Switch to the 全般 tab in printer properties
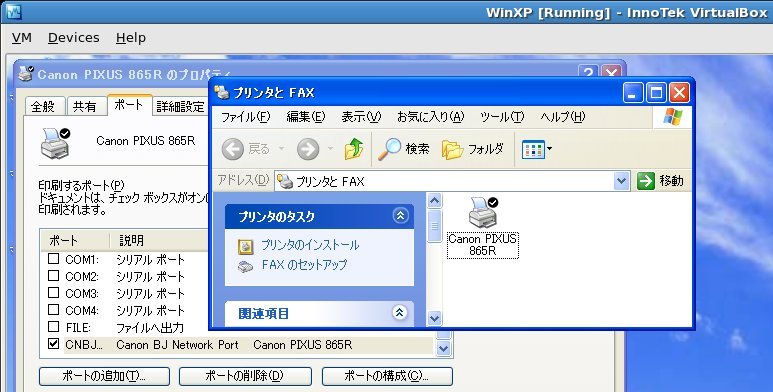 [44, 106]
